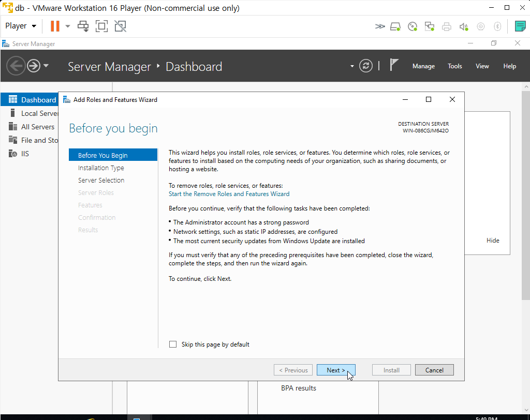Click DESTINATION SERVER name WIN-086CGJM642O text
Image resolution: width=530 pixels, height=420 pixels.
point(425,131)
